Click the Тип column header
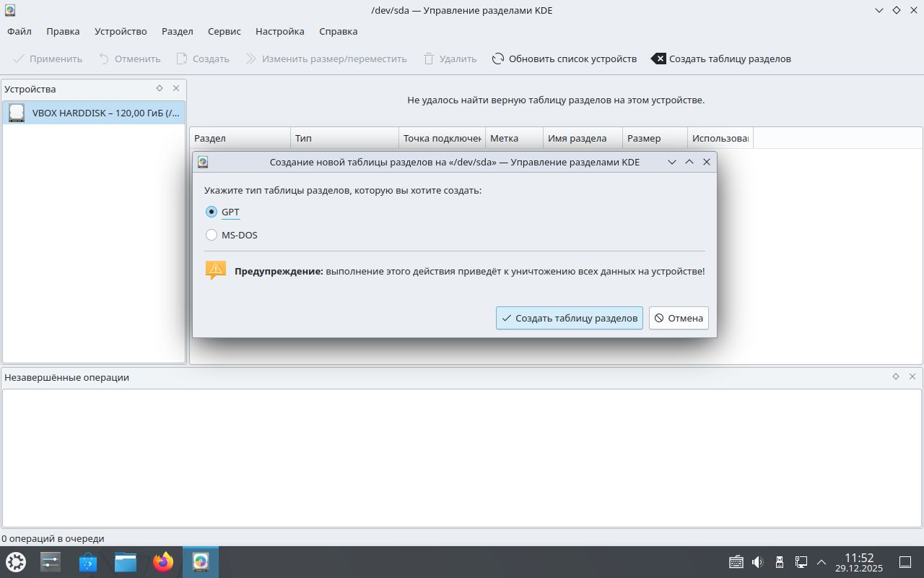Viewport: 924px width, 578px height. pyautogui.click(x=345, y=138)
